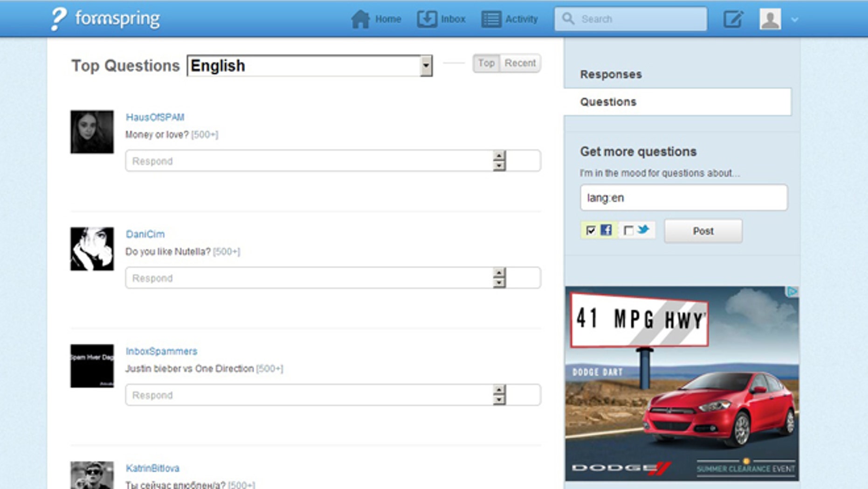868x489 pixels.
Task: Click [500+] count on Money or love
Action: pos(205,135)
